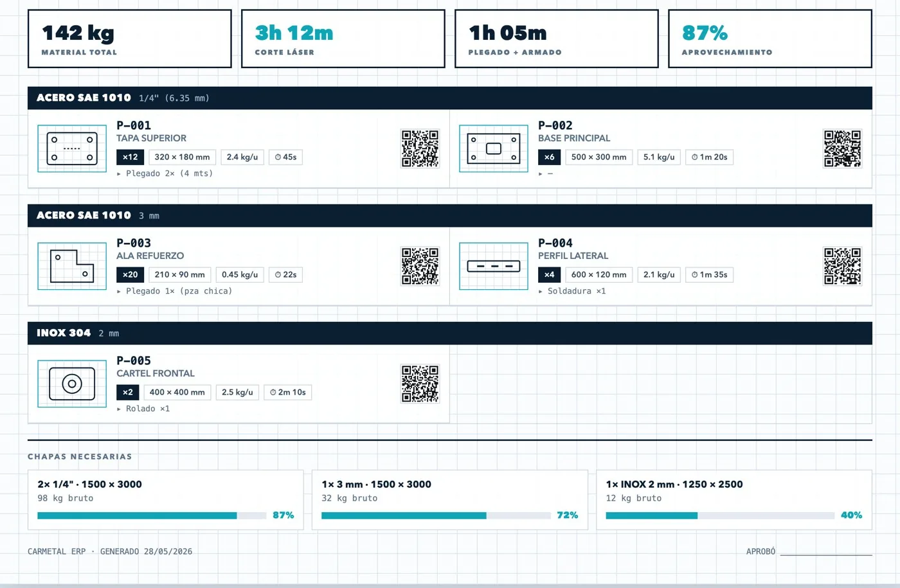The width and height of the screenshot is (900, 588).
Task: Open the QR code of P-003
Action: (x=420, y=266)
